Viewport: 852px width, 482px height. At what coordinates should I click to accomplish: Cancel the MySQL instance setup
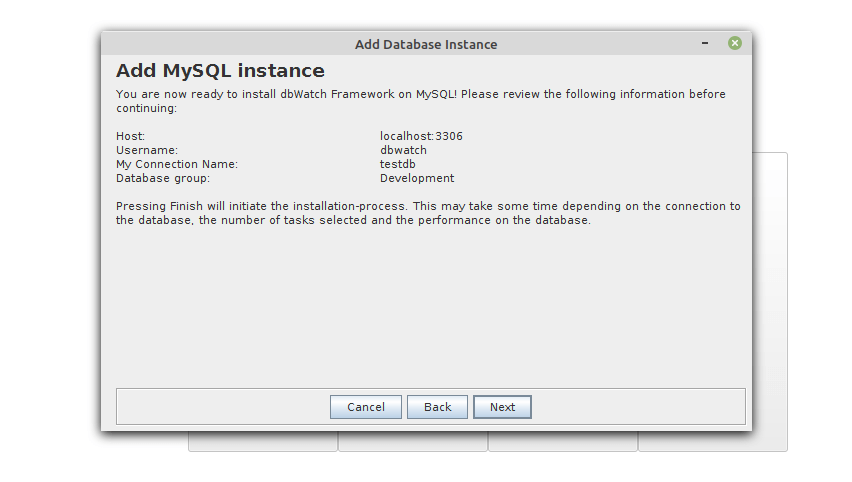(x=366, y=407)
